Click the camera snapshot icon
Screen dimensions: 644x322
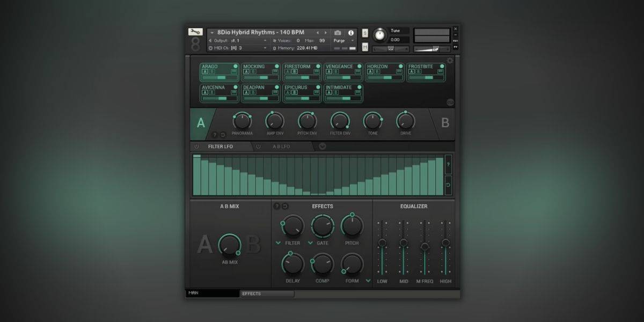tap(338, 33)
